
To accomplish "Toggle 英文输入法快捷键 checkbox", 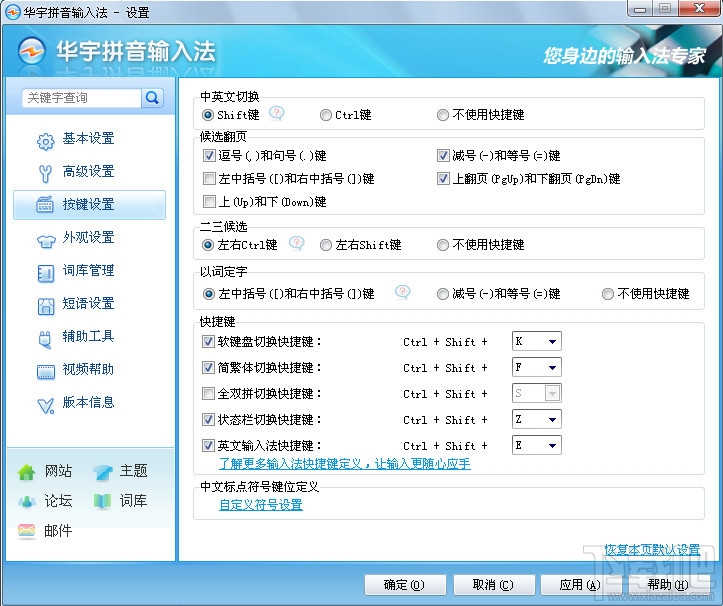I will click(208, 446).
